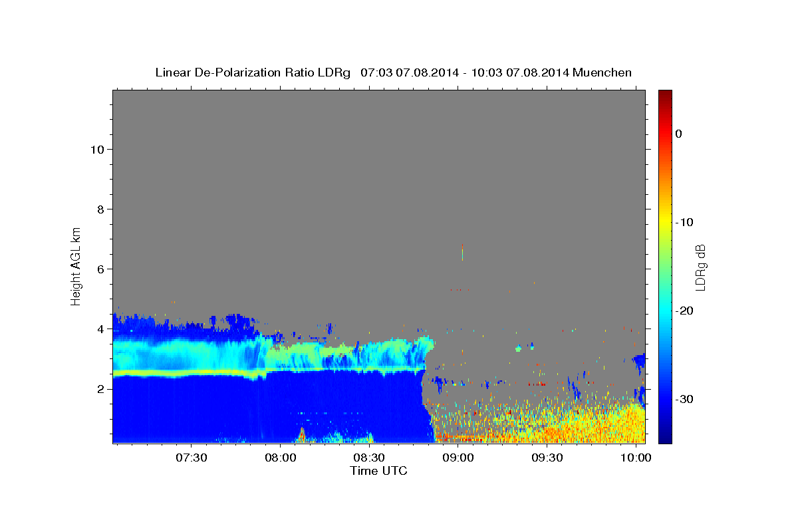
Task: Click the time tick label 09:00
Action: click(458, 458)
